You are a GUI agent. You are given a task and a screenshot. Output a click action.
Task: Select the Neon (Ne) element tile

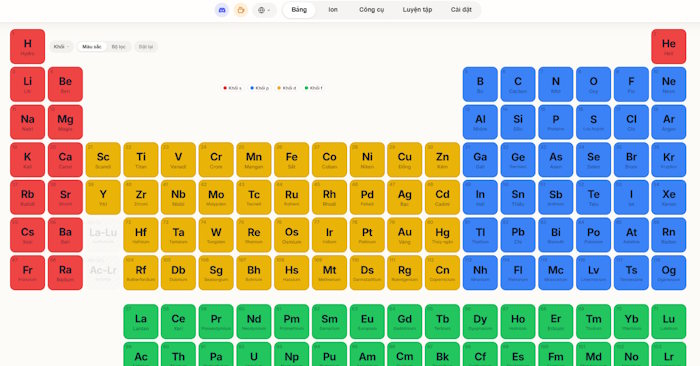(669, 84)
